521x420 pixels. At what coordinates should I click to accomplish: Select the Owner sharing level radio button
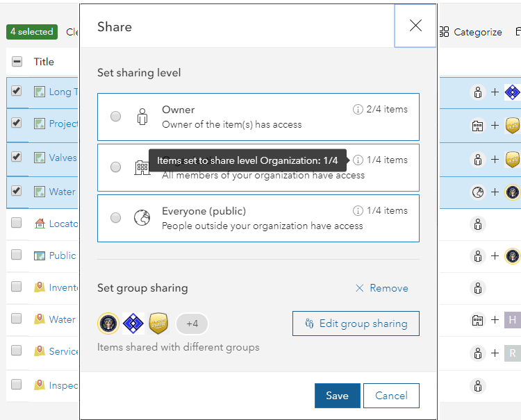(116, 117)
